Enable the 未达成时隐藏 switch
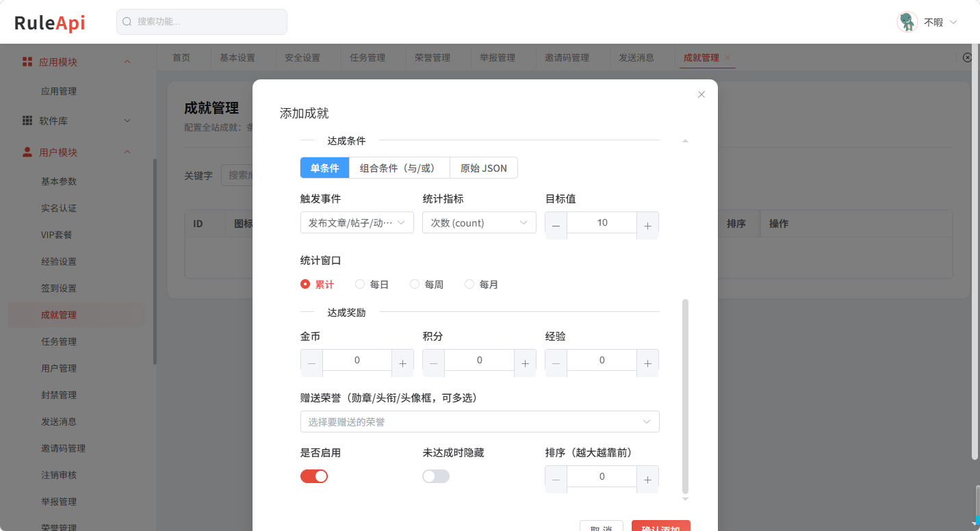980x531 pixels. [x=436, y=476]
